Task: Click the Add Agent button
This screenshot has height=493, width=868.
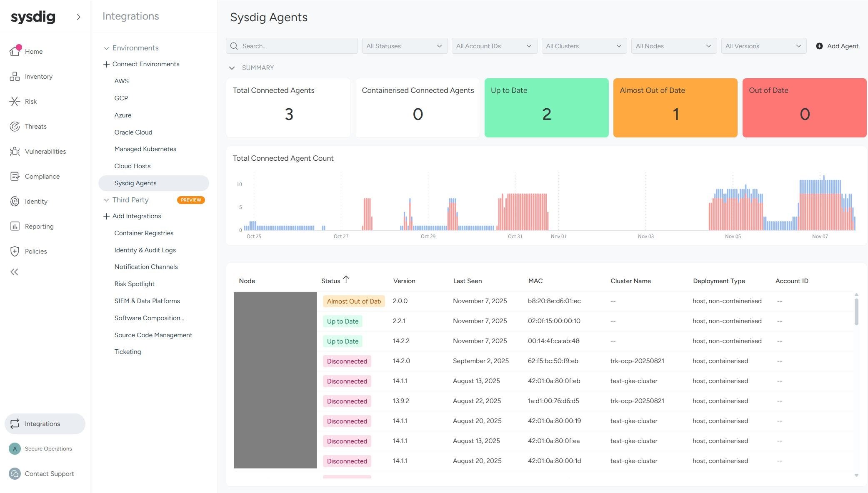Action: click(837, 46)
